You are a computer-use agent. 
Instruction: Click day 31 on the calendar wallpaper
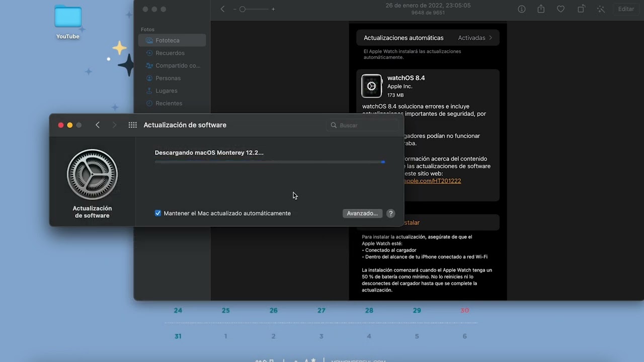(178, 336)
